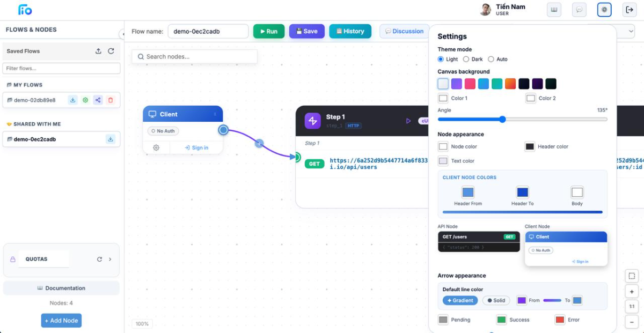Share the demo-02db89e8 flow
644x333 pixels.
click(98, 100)
